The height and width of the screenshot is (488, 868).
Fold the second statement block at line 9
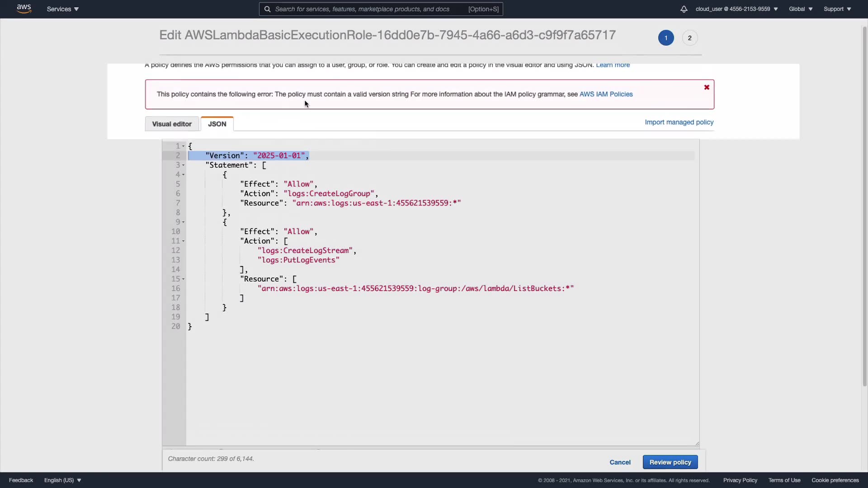[183, 222]
